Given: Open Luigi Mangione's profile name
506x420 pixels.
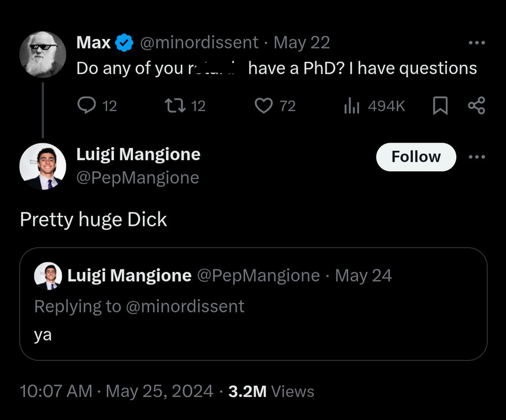Looking at the screenshot, I should coord(138,155).
